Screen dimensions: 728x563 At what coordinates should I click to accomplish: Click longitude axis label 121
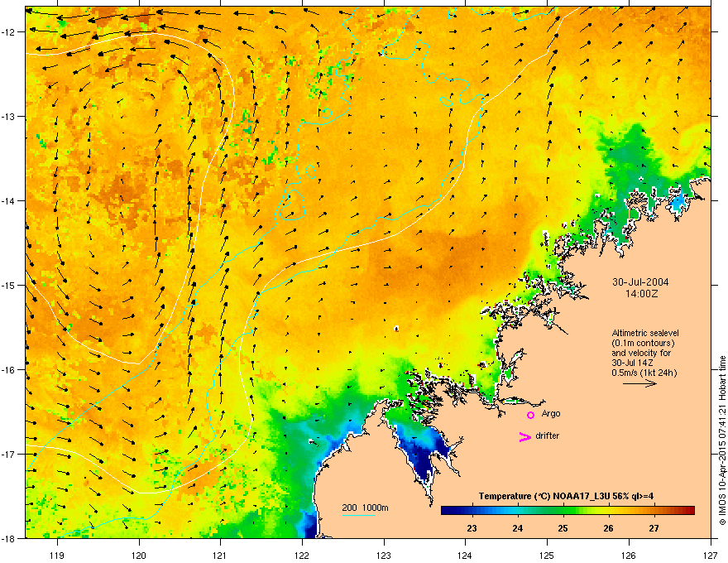coord(220,555)
